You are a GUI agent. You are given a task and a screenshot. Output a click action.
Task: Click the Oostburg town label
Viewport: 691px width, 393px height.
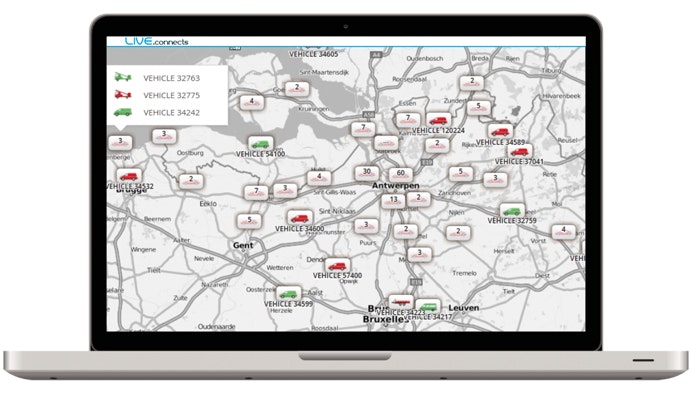click(x=190, y=153)
